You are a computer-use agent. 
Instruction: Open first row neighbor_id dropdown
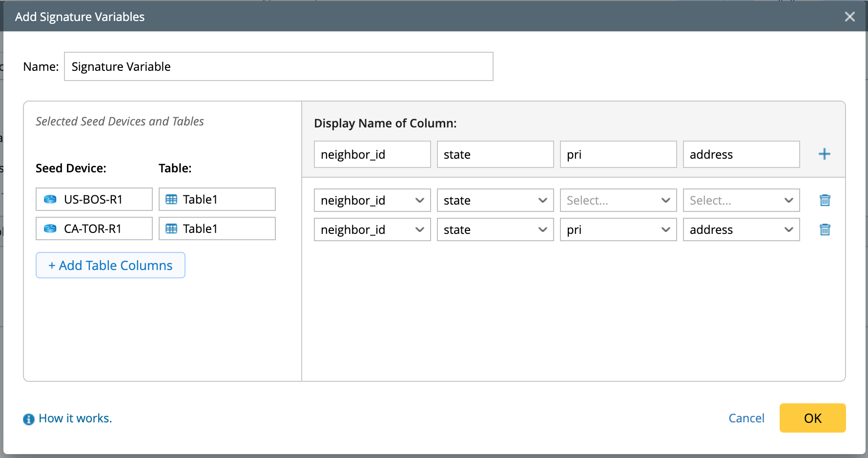click(x=372, y=200)
